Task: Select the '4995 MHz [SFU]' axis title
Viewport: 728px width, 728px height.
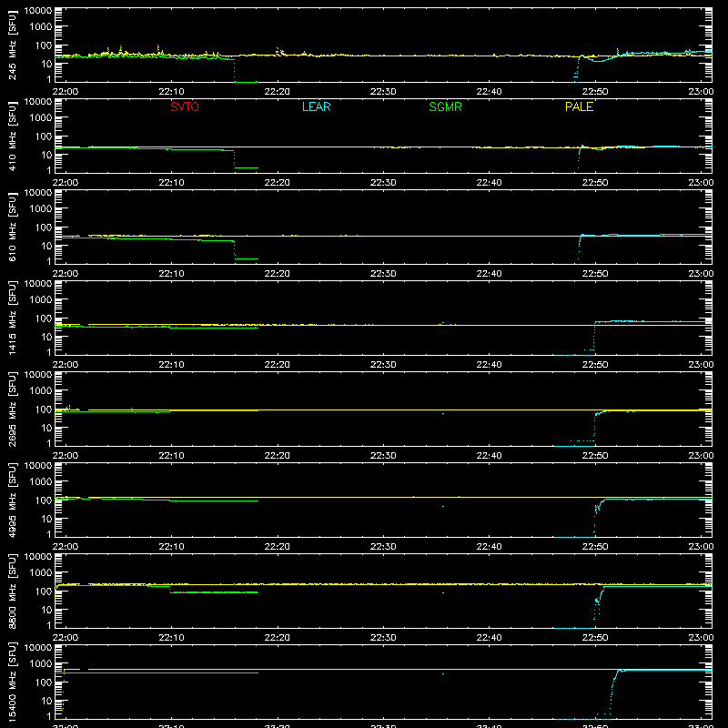Action: [13, 500]
